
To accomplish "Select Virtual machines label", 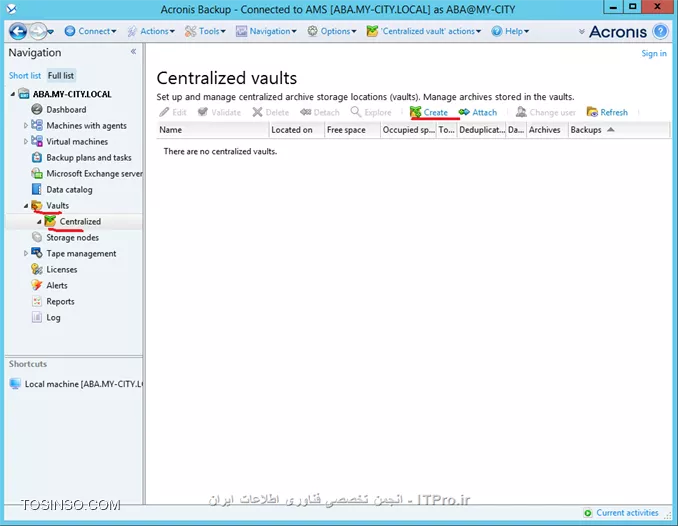I will (77, 142).
